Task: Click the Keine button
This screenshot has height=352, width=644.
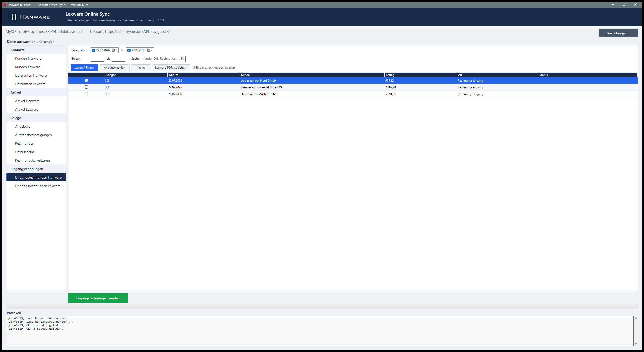Action: [141, 68]
